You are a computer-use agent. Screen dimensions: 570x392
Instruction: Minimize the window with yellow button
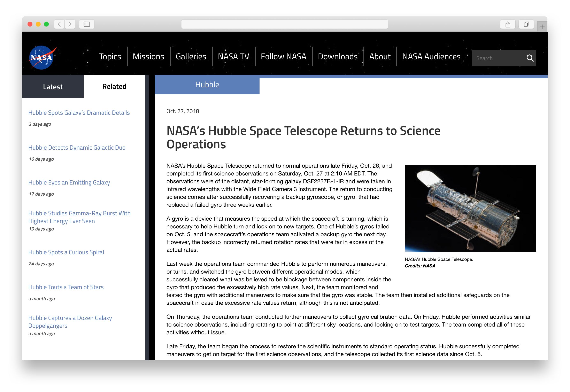(38, 24)
